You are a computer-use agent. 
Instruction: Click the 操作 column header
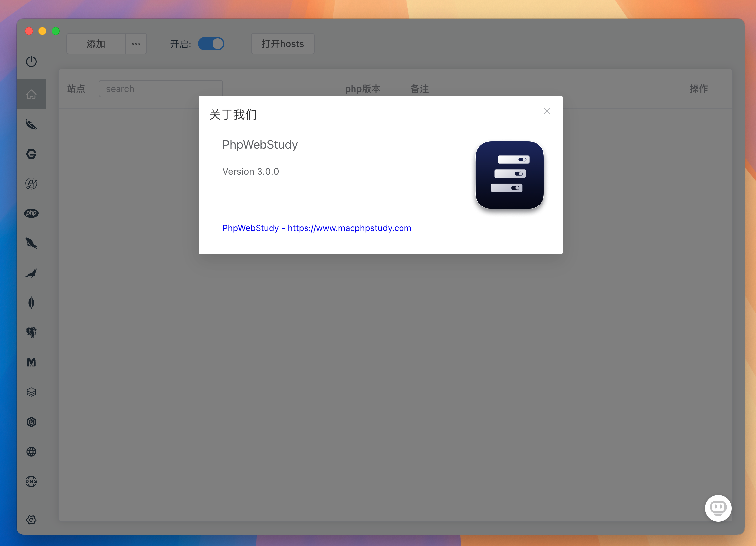point(699,89)
